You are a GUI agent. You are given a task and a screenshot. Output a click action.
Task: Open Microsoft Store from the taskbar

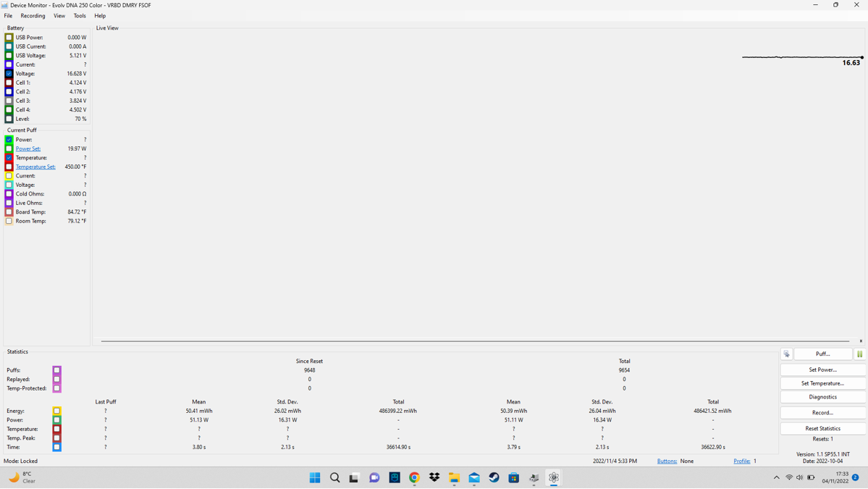513,477
